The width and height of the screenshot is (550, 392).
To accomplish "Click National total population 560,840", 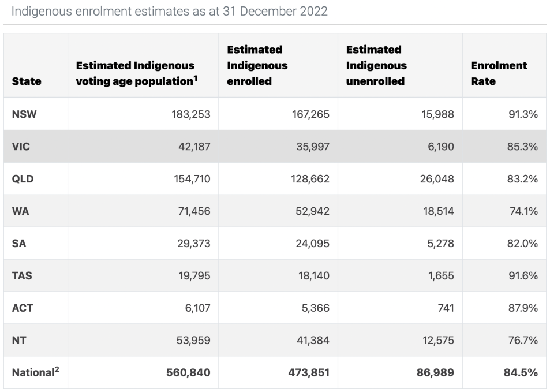I will coord(188,373).
